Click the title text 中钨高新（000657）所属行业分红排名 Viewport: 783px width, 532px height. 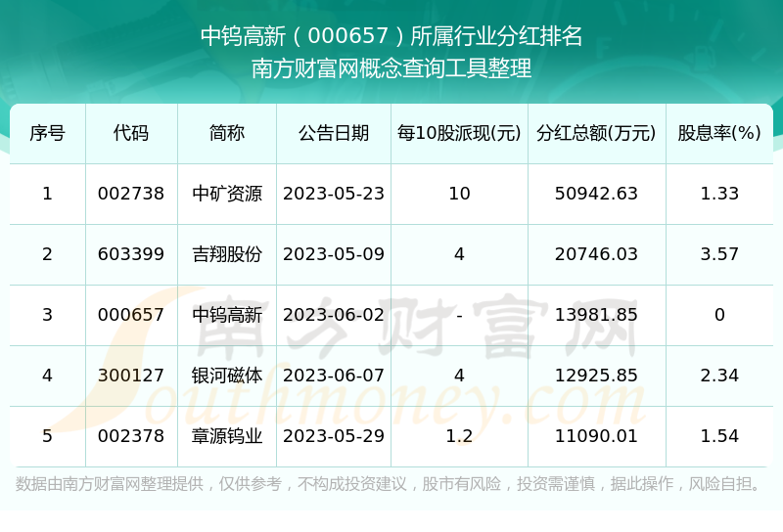391,36
